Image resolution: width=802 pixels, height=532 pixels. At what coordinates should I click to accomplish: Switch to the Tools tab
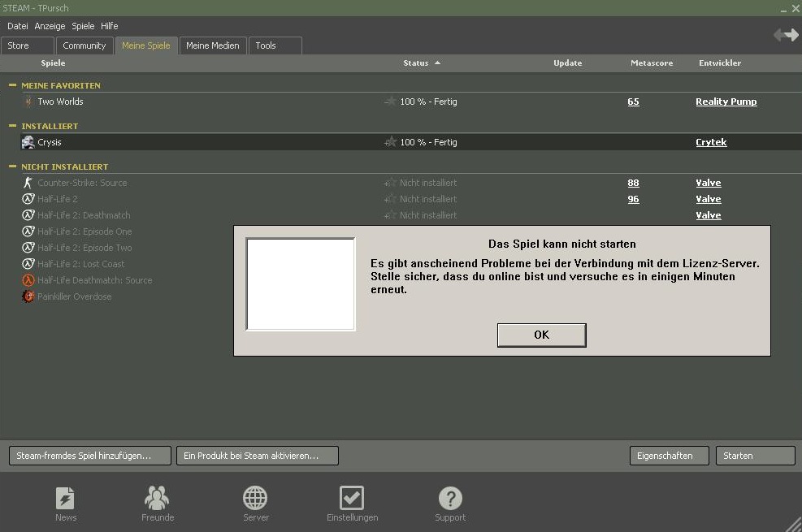click(x=275, y=45)
